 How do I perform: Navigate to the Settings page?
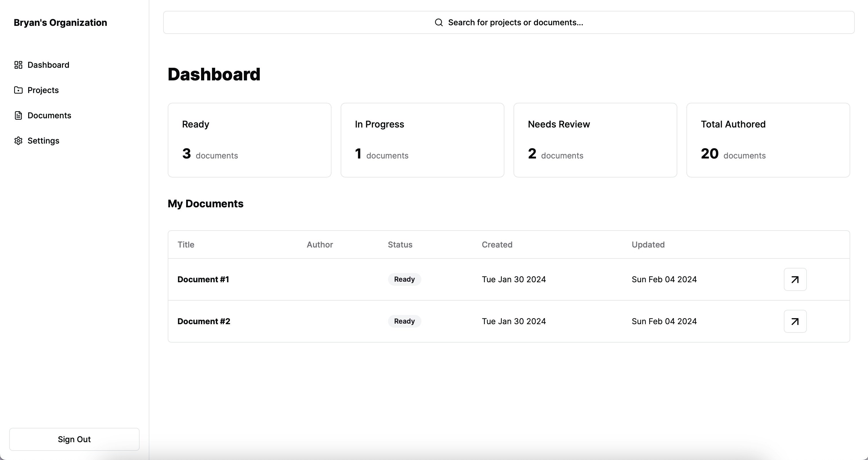[43, 141]
